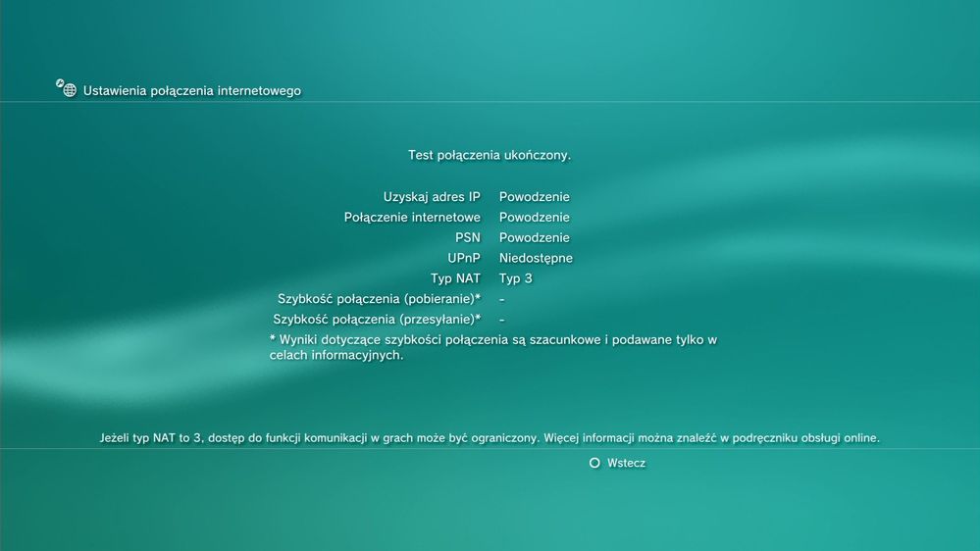Viewport: 980px width, 551px height.
Task: Click 'Szybkość połączenia (pobieranie)*' label
Action: pos(380,299)
